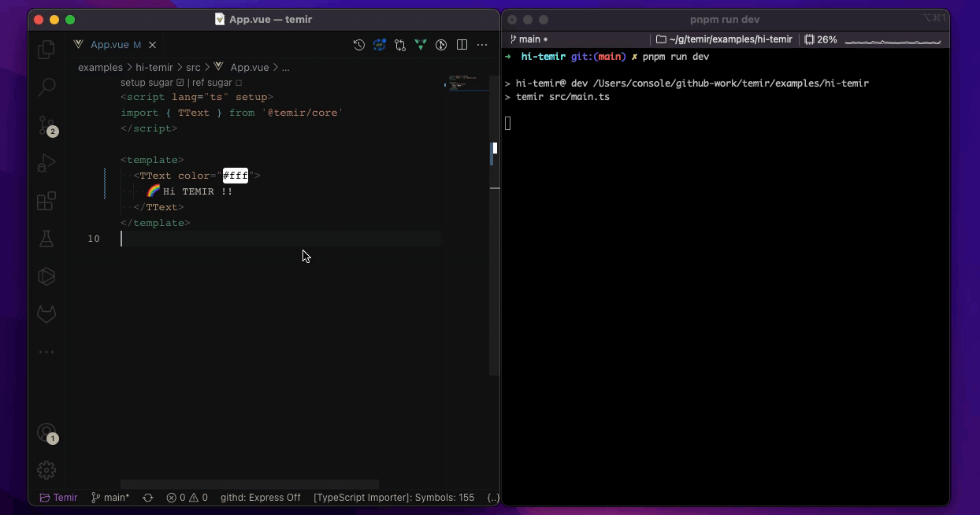Click the hi-temir breadcrumb
The image size is (980, 515).
[x=154, y=68]
